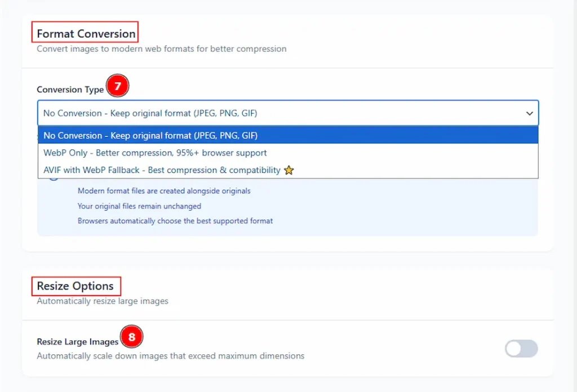Image resolution: width=577 pixels, height=392 pixels.
Task: Click the gold star next to AVIF option
Action: point(288,170)
